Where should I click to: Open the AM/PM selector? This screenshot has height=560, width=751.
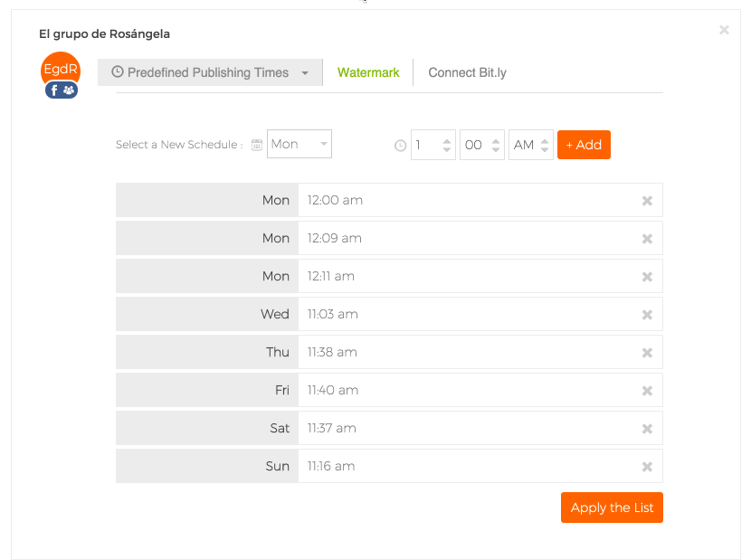(531, 145)
